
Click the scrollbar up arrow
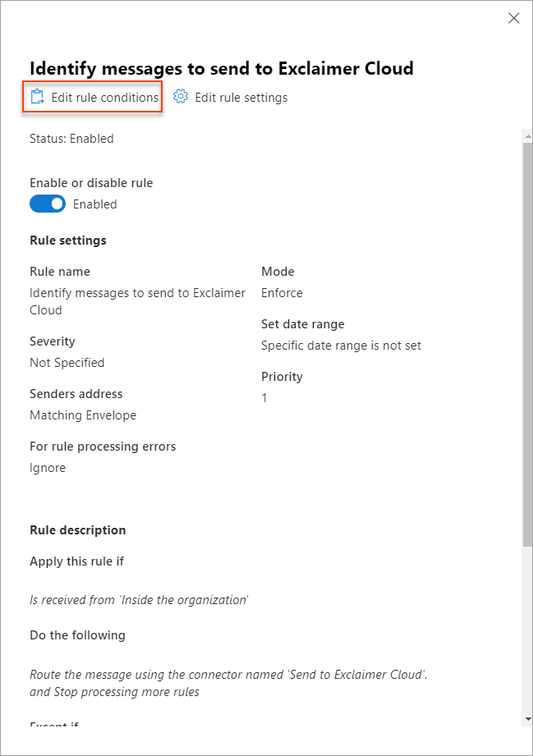[x=527, y=135]
